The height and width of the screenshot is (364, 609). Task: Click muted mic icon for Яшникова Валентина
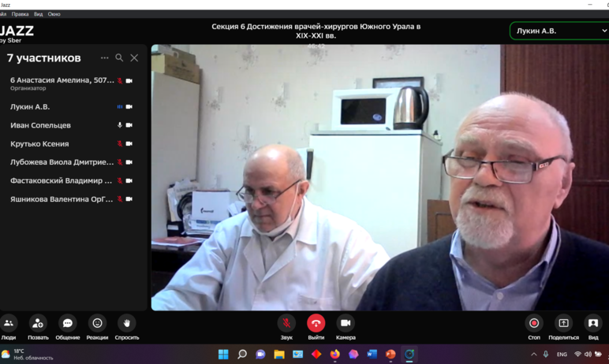point(120,199)
